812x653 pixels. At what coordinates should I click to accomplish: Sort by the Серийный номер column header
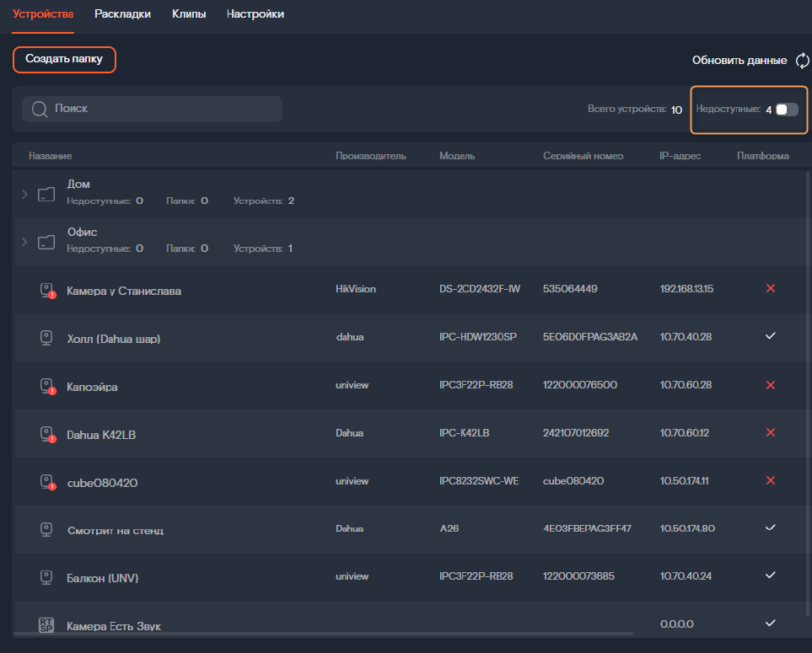tap(583, 156)
